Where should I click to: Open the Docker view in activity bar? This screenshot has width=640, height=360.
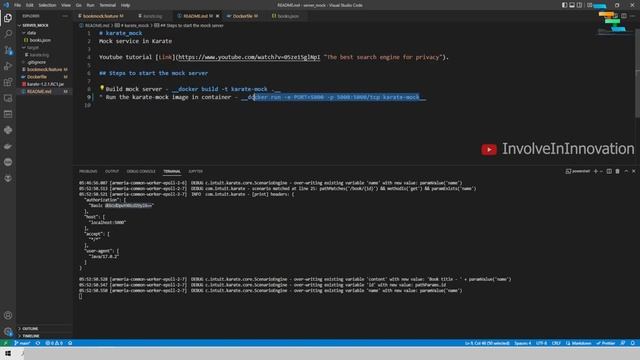click(x=8, y=146)
